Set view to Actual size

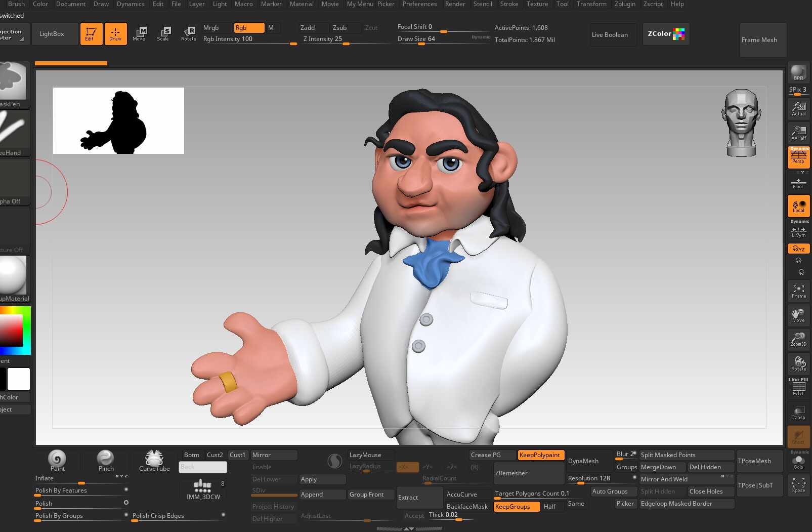click(798, 108)
